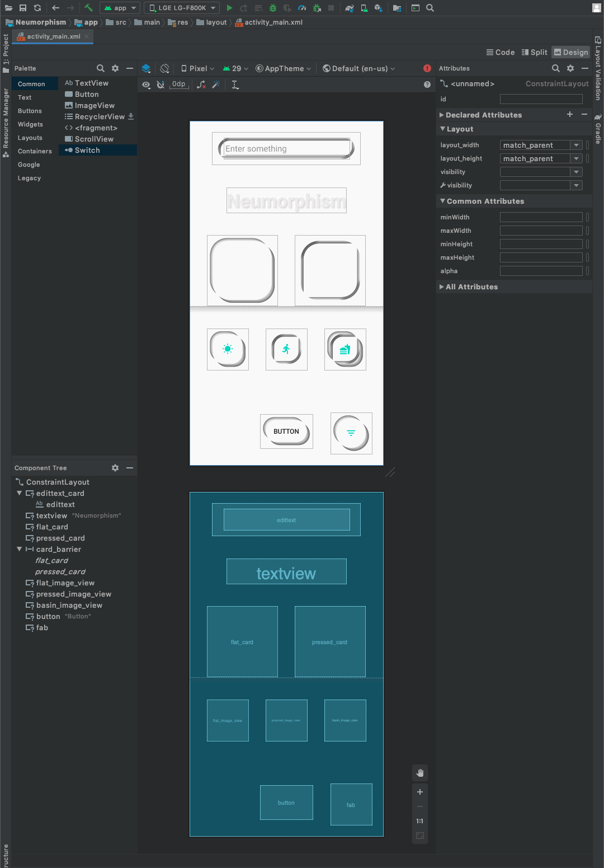Select activity_main.xml editor tab
The image size is (604, 868).
click(53, 36)
